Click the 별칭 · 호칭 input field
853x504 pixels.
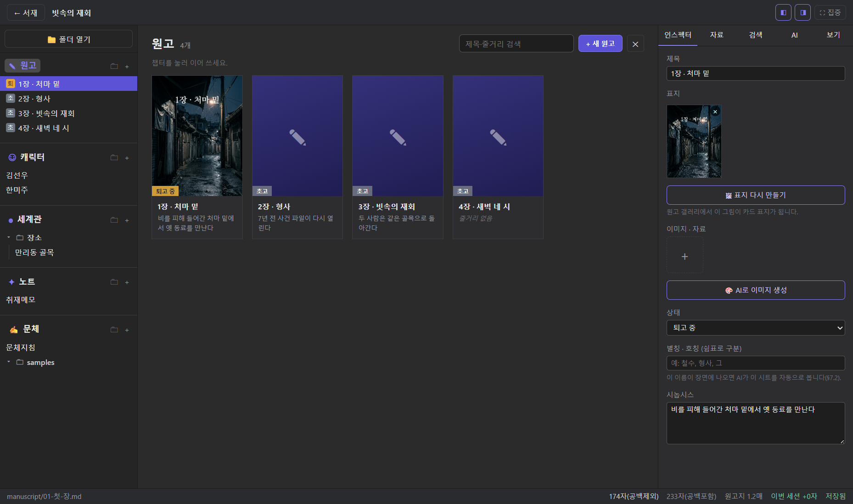(x=756, y=363)
